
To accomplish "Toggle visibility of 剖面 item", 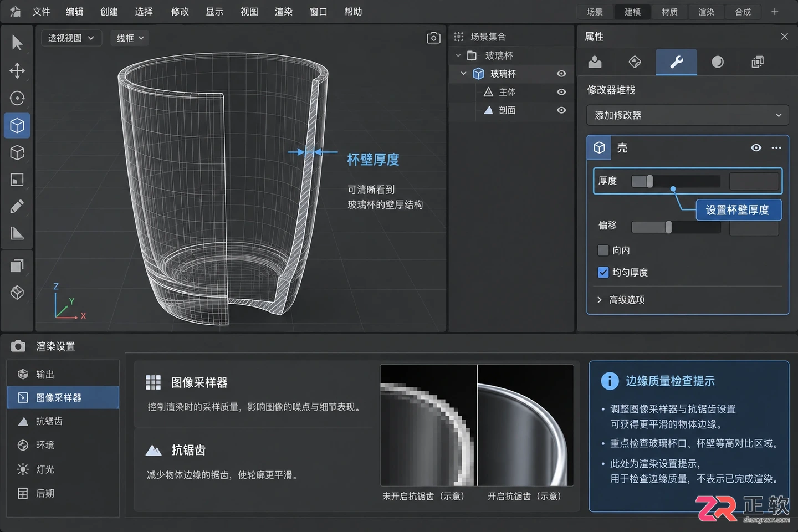I will pos(561,110).
